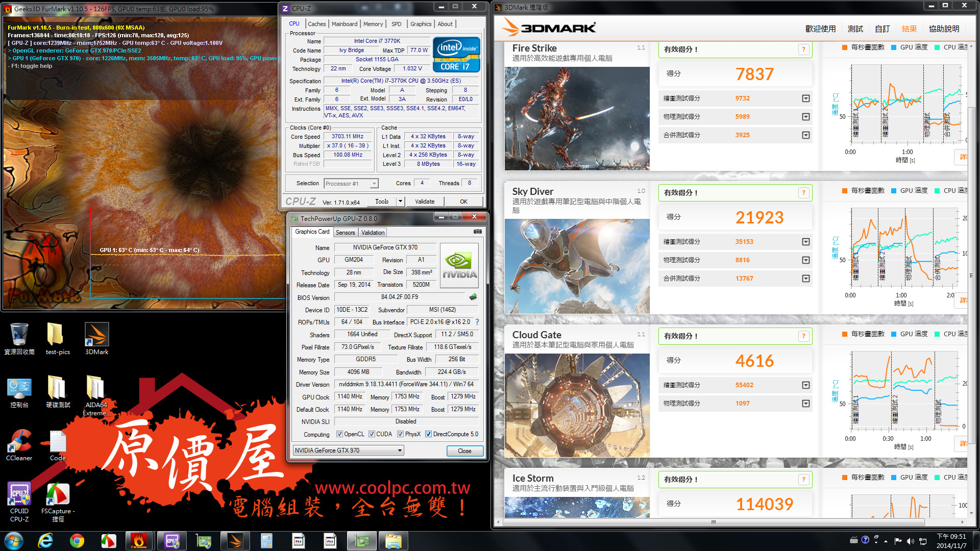The width and height of the screenshot is (980, 551).
Task: Expand Cloud Gate 物理測試得分 1097 details
Action: [805, 404]
